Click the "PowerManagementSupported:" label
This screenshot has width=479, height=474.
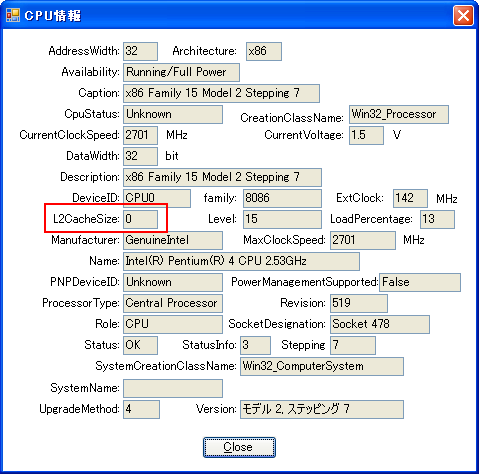[x=305, y=282]
